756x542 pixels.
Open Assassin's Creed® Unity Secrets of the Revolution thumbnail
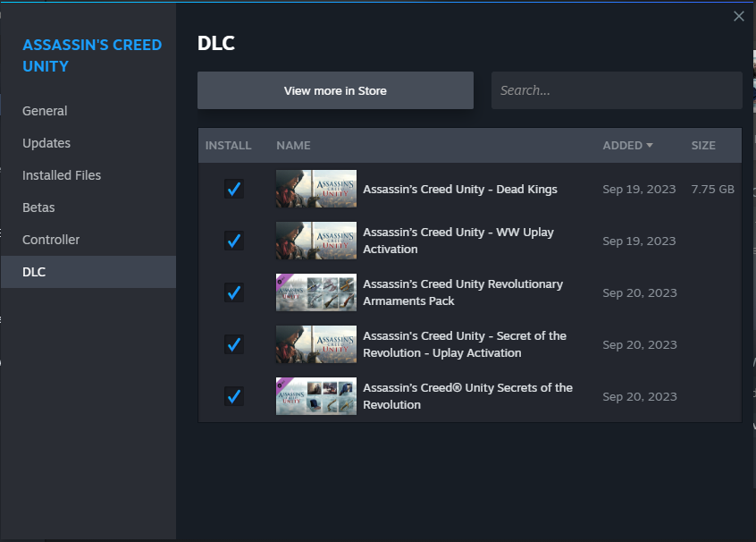pos(316,396)
